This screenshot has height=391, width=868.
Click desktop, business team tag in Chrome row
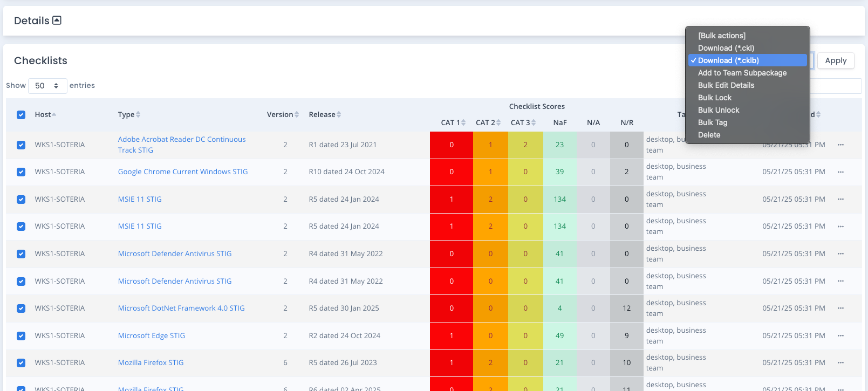pos(676,172)
